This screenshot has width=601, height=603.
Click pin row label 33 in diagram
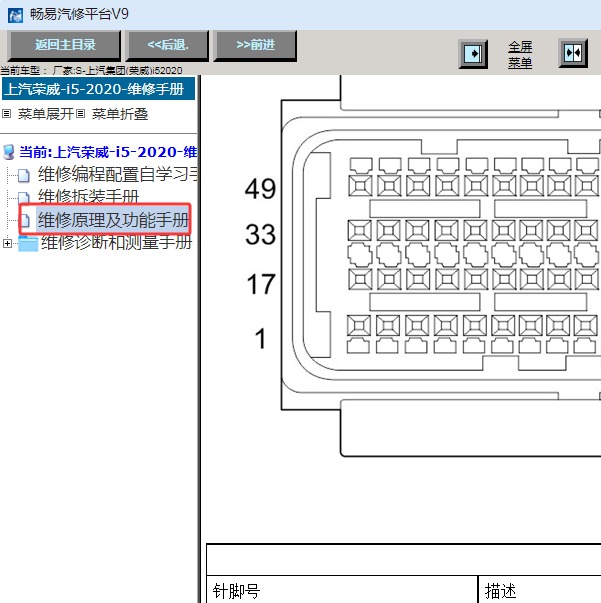[x=260, y=234]
